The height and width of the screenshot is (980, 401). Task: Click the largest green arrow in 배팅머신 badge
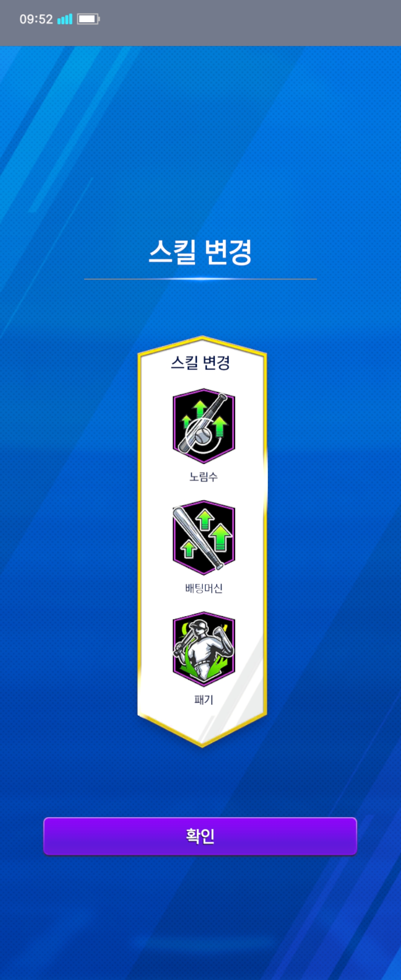[x=220, y=537]
